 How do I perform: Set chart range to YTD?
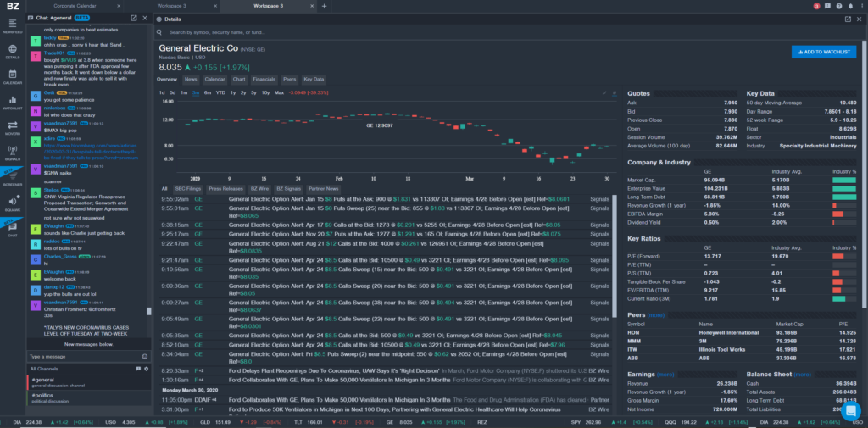(x=220, y=92)
